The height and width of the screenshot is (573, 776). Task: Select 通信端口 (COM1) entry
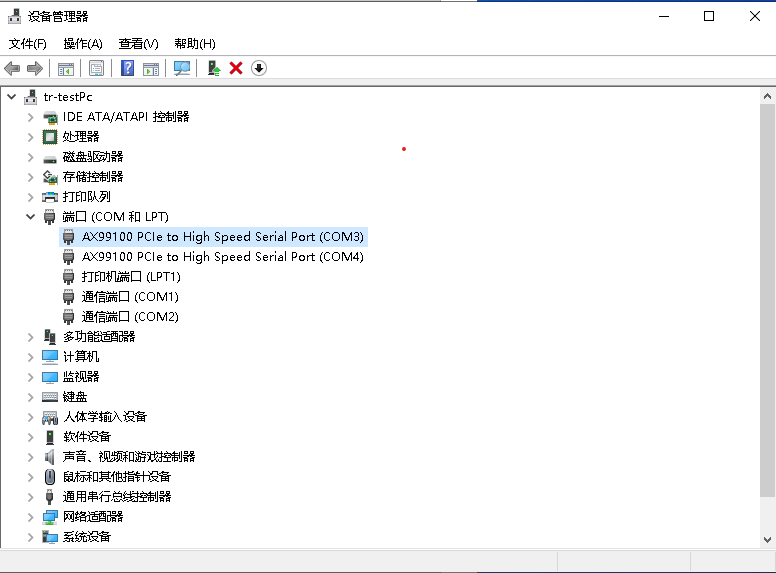click(130, 297)
